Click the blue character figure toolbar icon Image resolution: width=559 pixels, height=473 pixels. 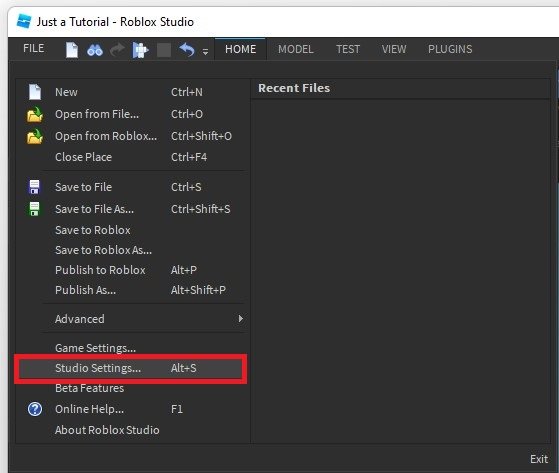[x=140, y=50]
